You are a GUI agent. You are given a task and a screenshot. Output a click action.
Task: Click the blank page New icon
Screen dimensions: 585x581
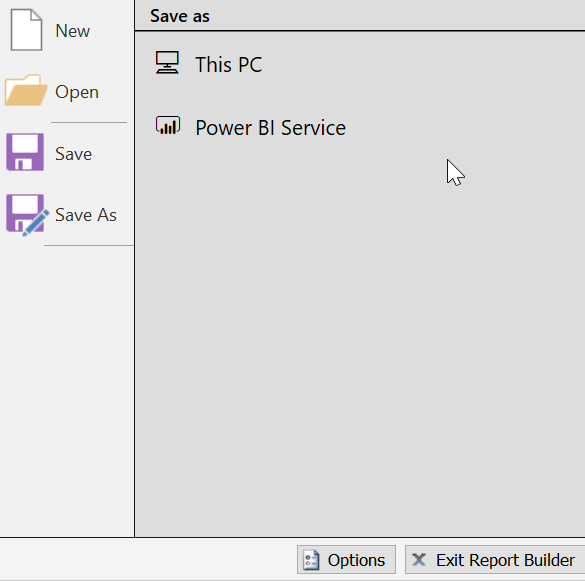click(x=26, y=30)
